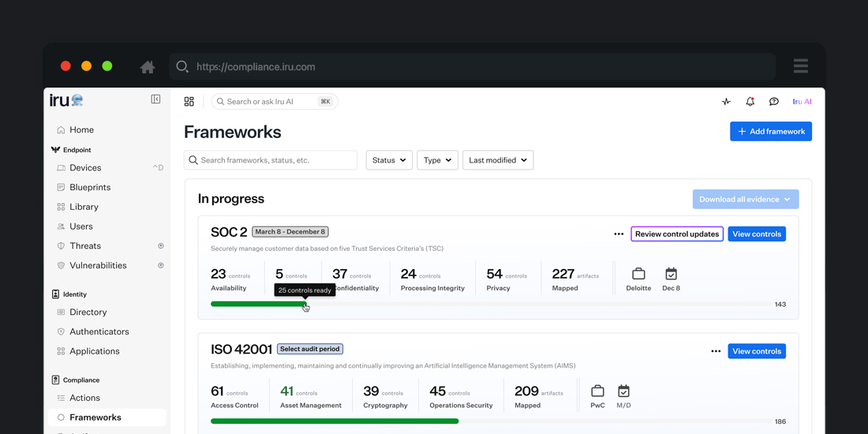Click the 41 controls Asset Management stat
Screen dimensions: 868x434
coord(311,397)
